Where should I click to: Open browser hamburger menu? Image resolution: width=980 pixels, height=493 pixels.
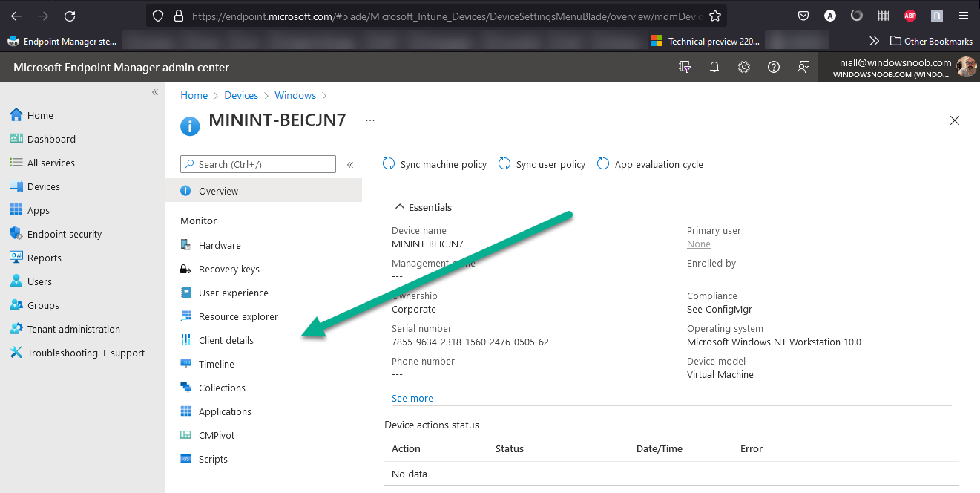963,16
